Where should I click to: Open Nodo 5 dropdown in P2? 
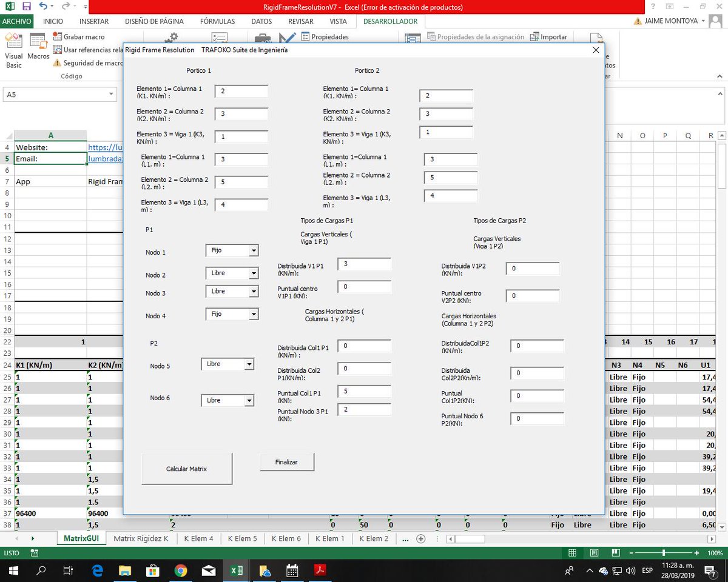click(x=249, y=364)
